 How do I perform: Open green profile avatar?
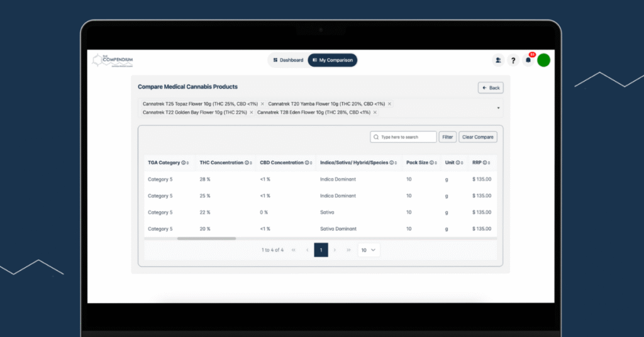click(x=544, y=60)
